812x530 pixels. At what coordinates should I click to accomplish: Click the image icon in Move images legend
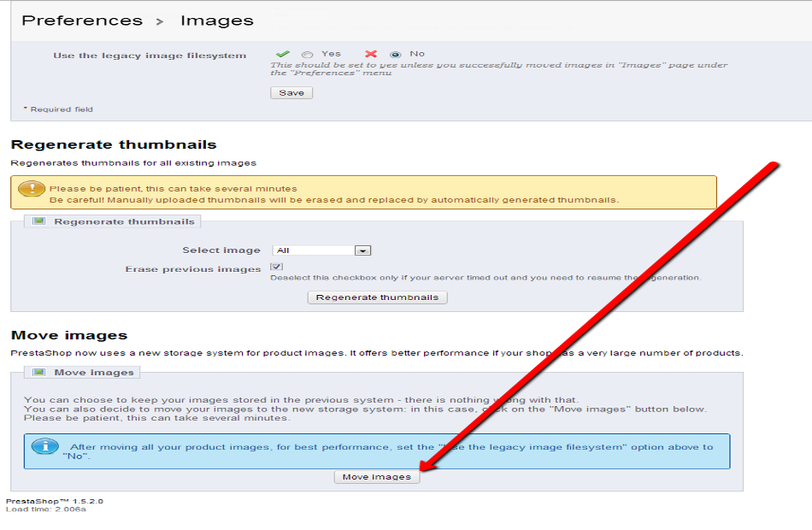coord(38,372)
